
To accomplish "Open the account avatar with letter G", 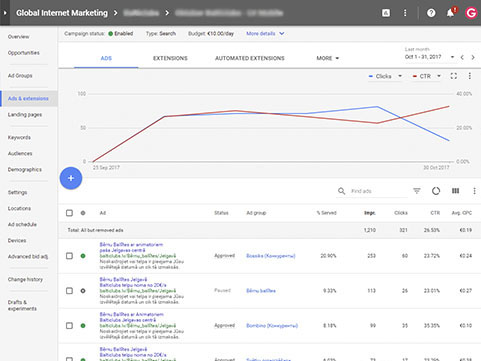I will [x=471, y=13].
